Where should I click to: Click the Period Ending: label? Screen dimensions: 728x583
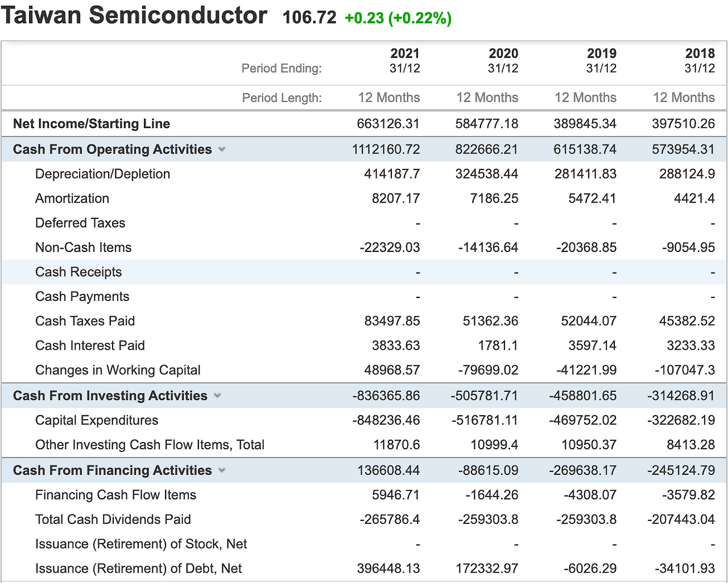click(282, 68)
